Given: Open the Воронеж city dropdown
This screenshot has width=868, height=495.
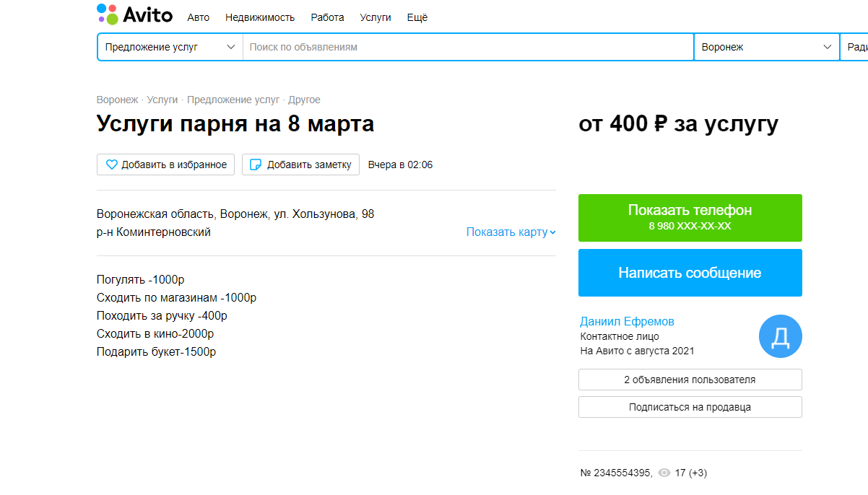Looking at the screenshot, I should (x=765, y=47).
